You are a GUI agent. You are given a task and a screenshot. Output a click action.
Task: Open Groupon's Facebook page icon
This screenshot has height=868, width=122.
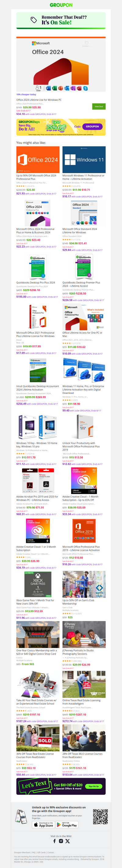(55, 841)
